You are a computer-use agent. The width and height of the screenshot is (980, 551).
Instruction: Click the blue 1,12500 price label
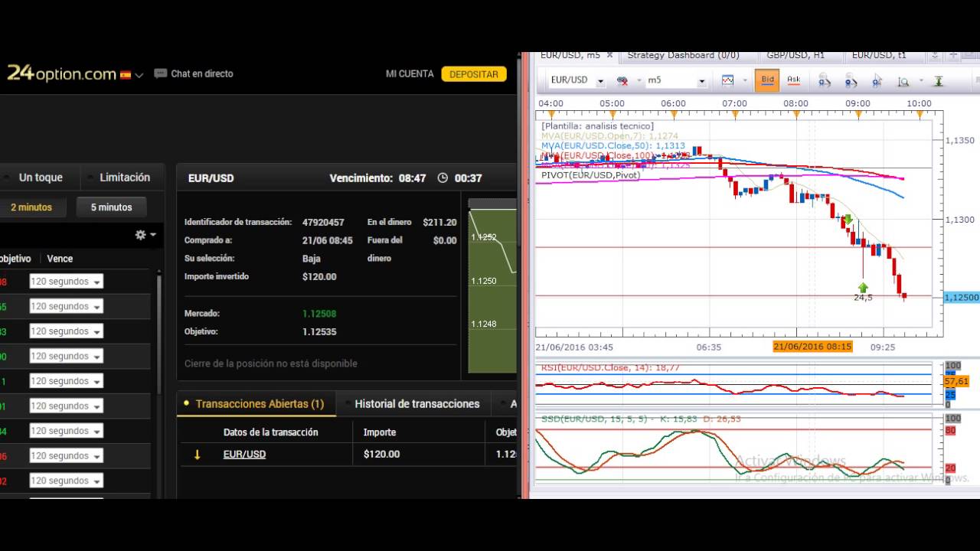(x=962, y=298)
